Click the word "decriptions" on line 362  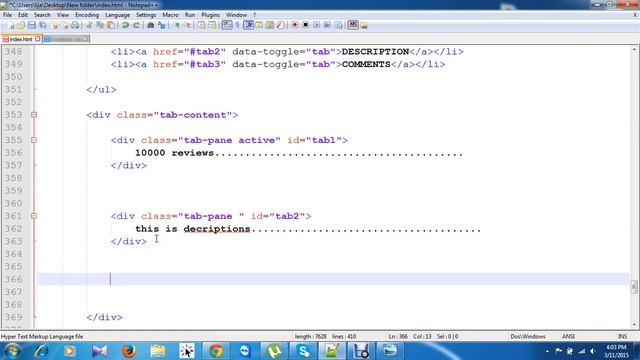[217, 229]
